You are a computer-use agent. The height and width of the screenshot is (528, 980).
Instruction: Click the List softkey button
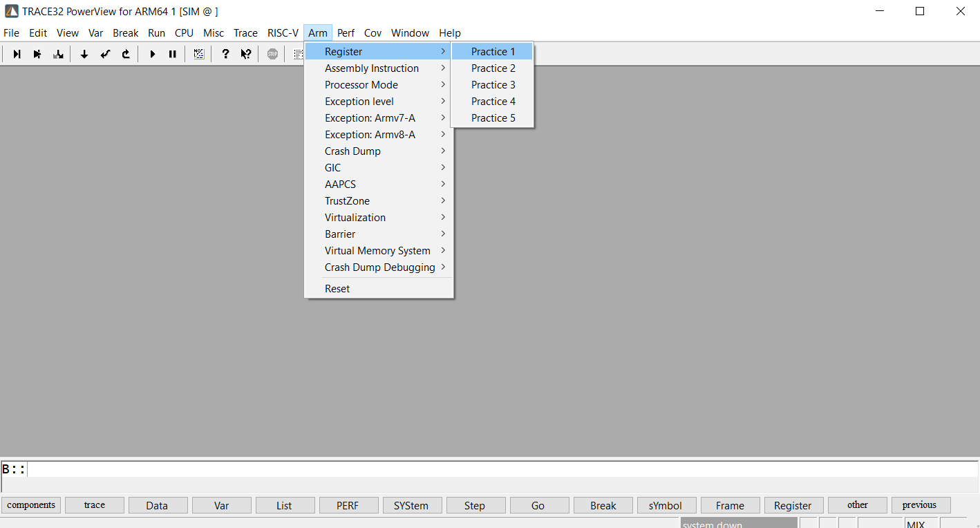[285, 505]
